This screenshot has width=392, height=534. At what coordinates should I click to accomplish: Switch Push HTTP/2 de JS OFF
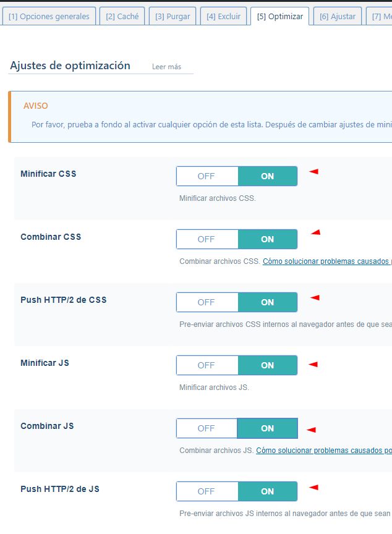[x=207, y=491]
